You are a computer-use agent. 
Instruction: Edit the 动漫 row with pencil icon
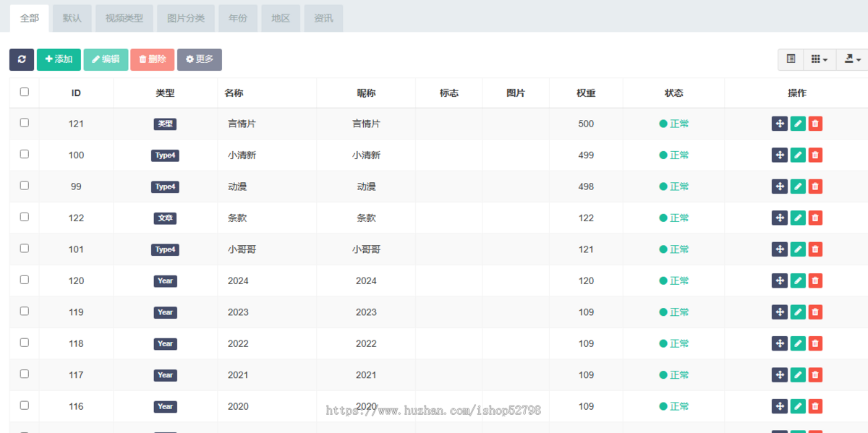point(798,187)
